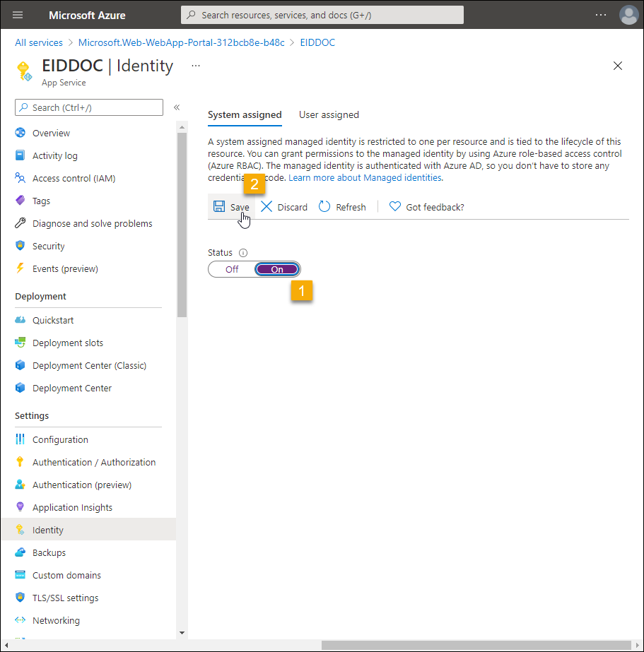Open Deployment slots from sidebar
This screenshot has height=652, width=644.
(67, 343)
